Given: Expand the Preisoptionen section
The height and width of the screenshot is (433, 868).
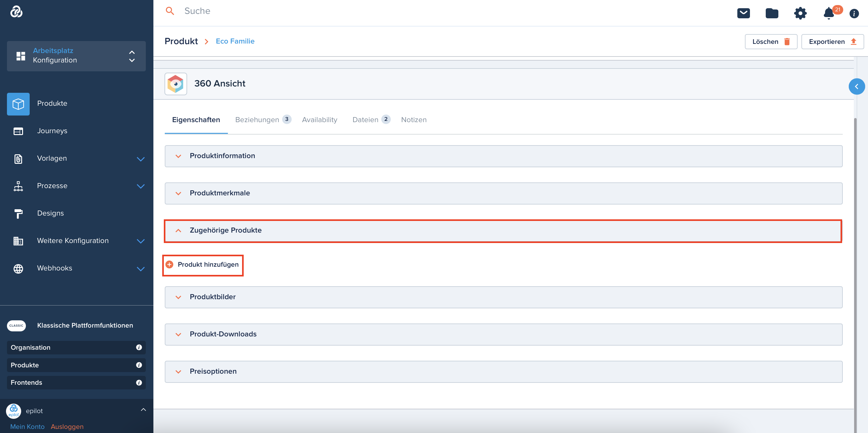Looking at the screenshot, I should coord(503,372).
